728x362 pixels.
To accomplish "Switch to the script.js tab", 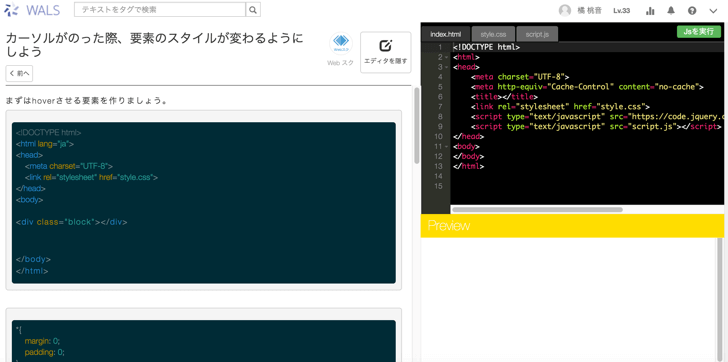I will [537, 34].
